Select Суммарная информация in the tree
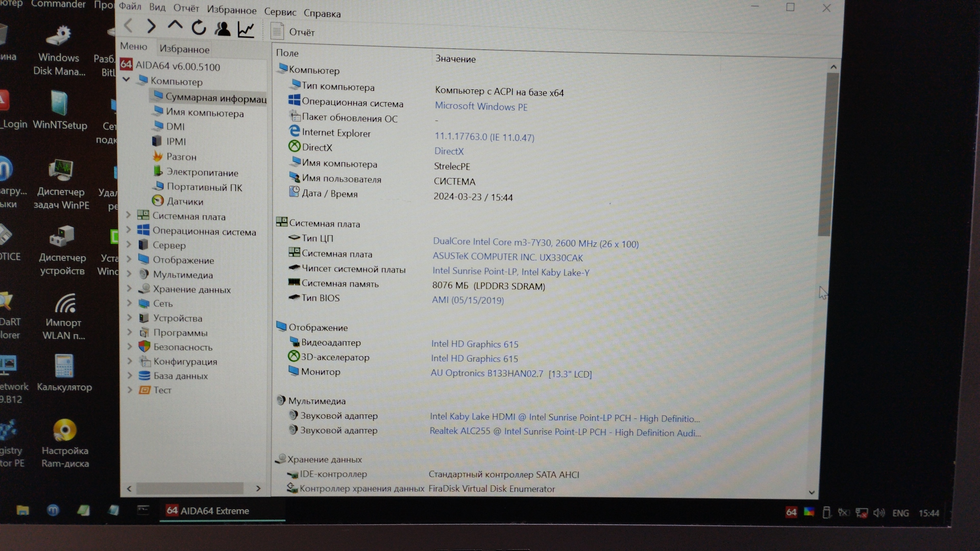The image size is (980, 551). point(209,97)
